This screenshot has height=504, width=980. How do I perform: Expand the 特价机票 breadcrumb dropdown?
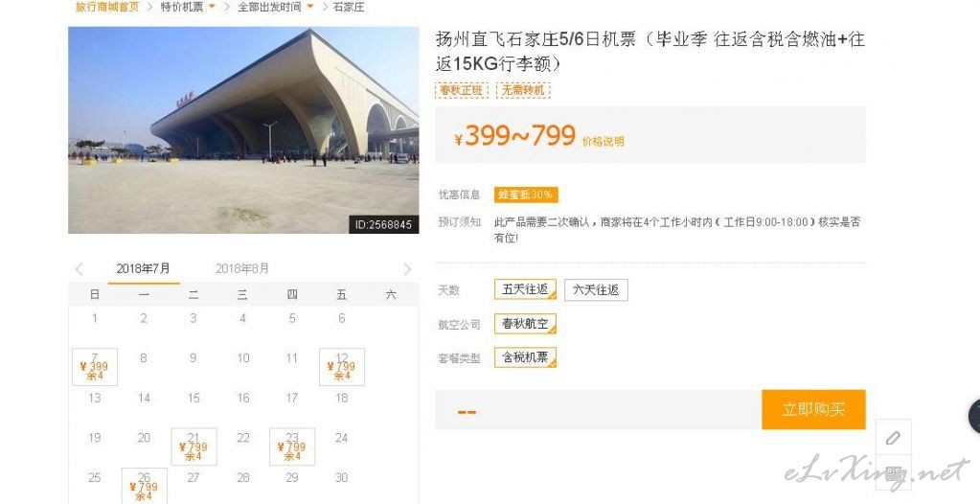(x=188, y=7)
